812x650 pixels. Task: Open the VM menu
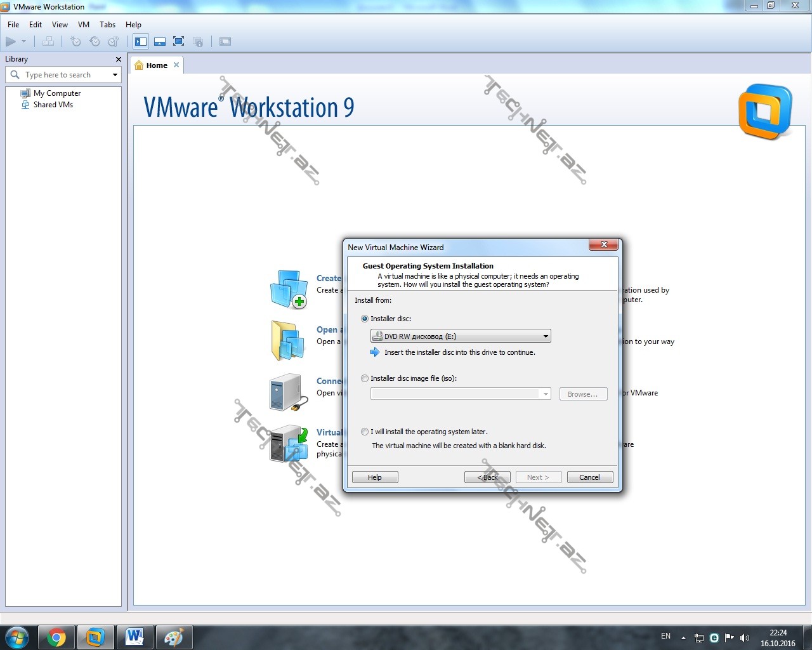pos(84,25)
